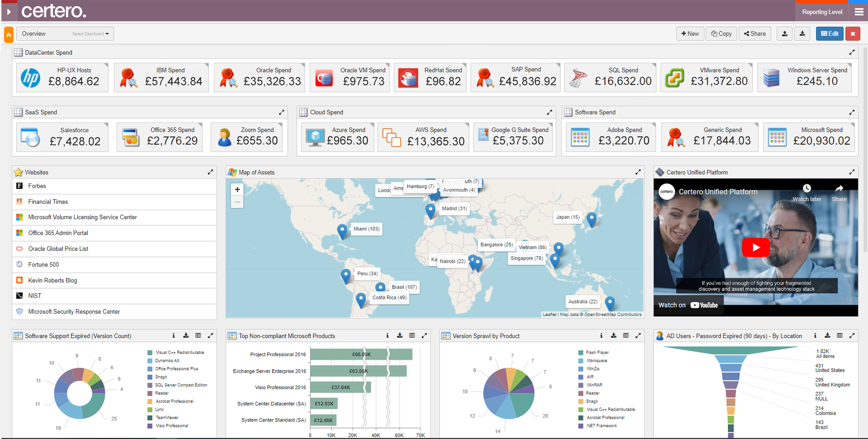Click the Watch later clock icon on video

click(x=807, y=189)
